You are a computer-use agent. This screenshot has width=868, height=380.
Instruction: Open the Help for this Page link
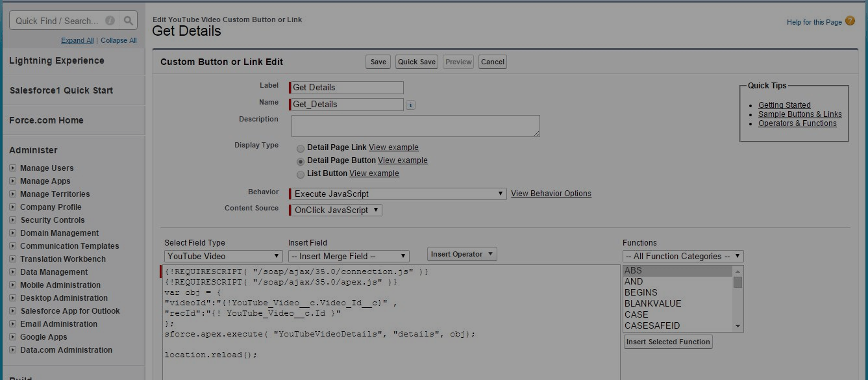(814, 22)
